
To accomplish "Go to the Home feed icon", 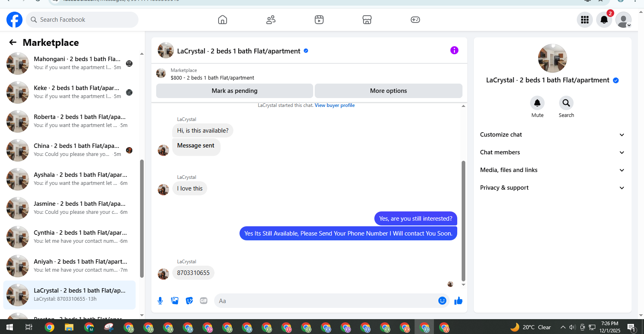I will click(x=223, y=20).
